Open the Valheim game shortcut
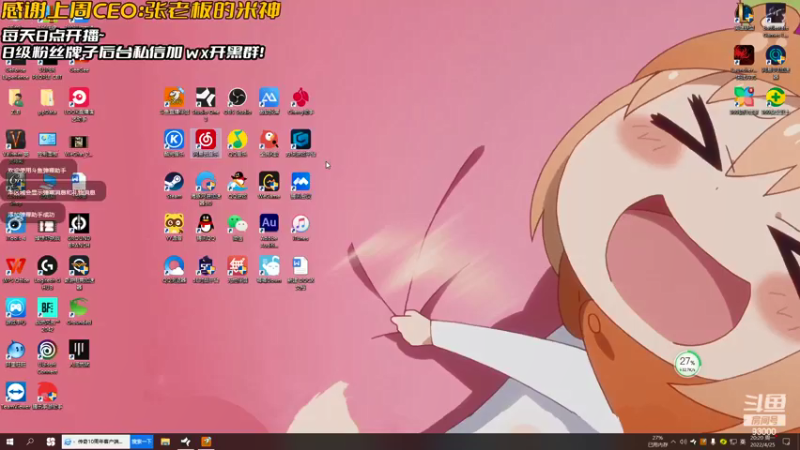This screenshot has width=800, height=450. [16, 139]
